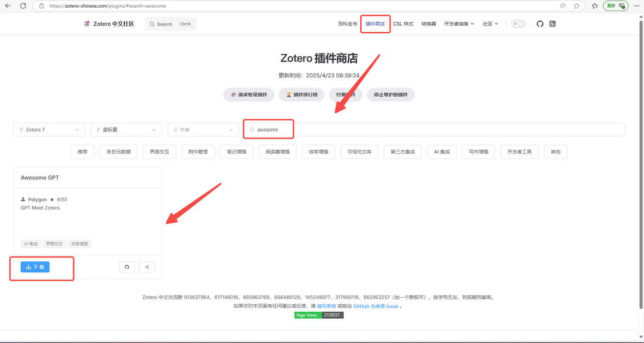This screenshot has width=644, height=343.
Task: Select the 可视化文库 category tag
Action: point(359,152)
